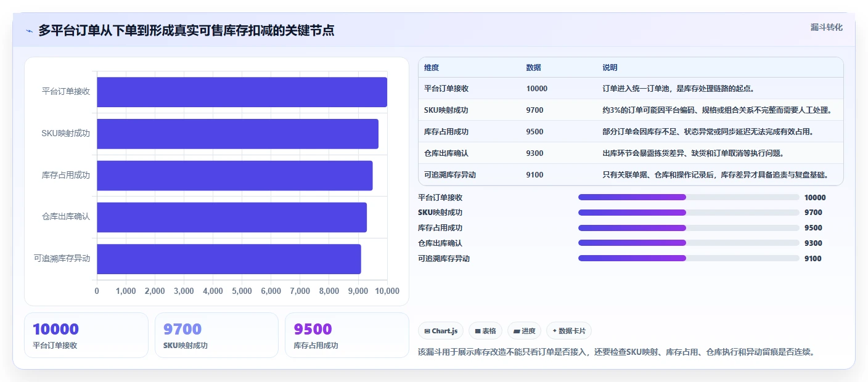This screenshot has height=382, width=868.
Task: Click the 平台订单接收 progress bar
Action: 689,197
